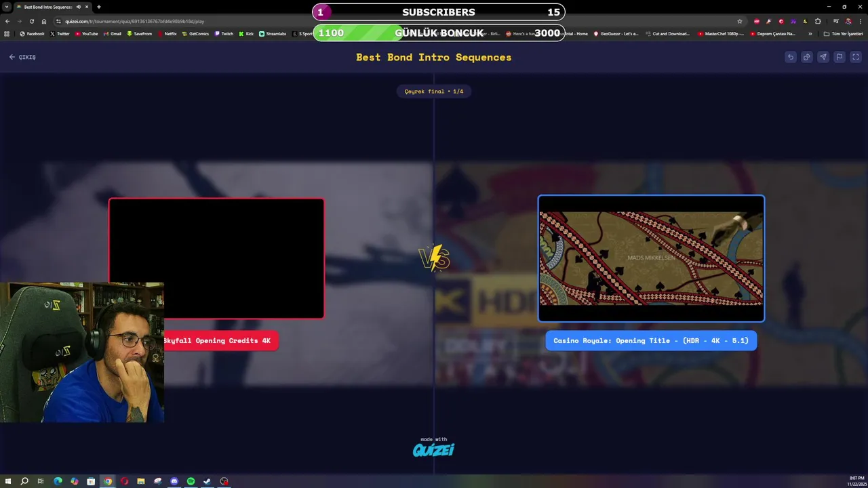Open the browser home page
868x488 pixels.
pyautogui.click(x=44, y=21)
